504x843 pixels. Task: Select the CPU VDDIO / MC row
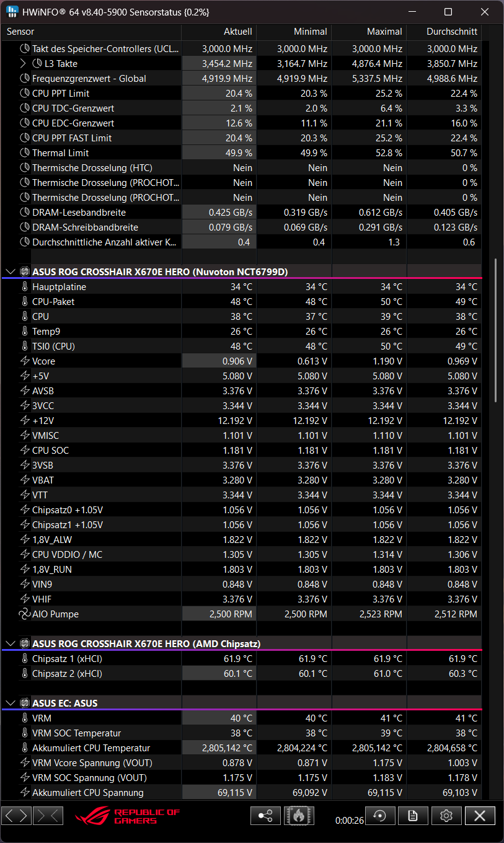tap(242, 555)
